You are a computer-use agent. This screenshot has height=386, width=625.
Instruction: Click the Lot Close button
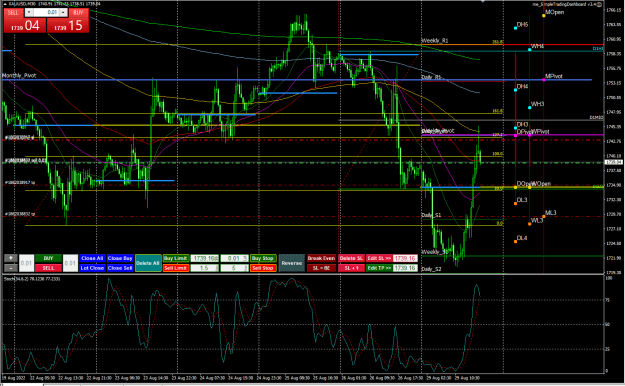[92, 268]
